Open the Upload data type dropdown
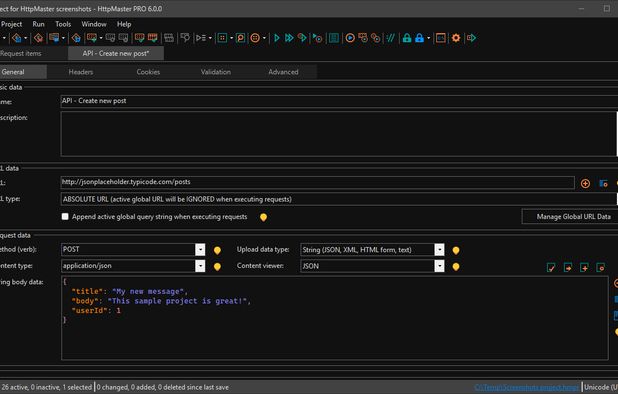The image size is (618, 394). (x=439, y=249)
